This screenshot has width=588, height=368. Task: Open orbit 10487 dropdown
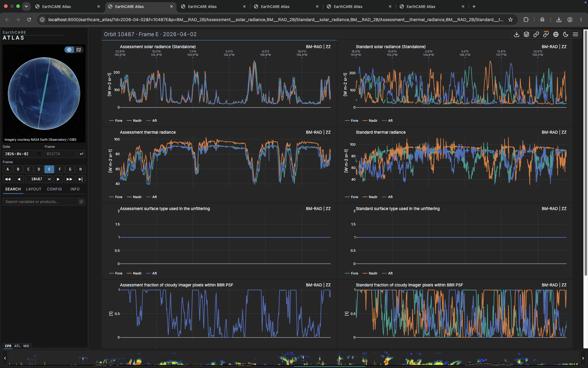[x=39, y=179]
